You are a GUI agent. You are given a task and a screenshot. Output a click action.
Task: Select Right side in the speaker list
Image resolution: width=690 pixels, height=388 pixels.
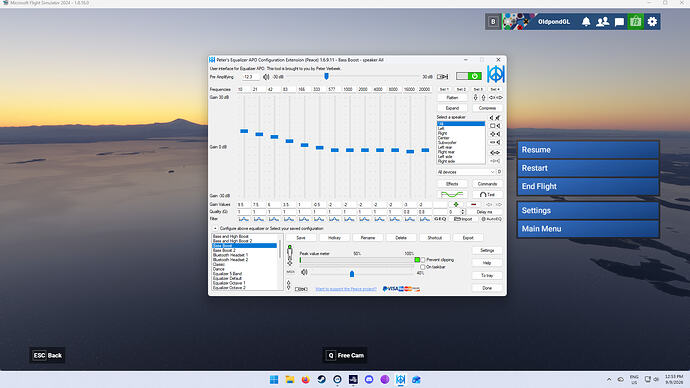pos(460,161)
